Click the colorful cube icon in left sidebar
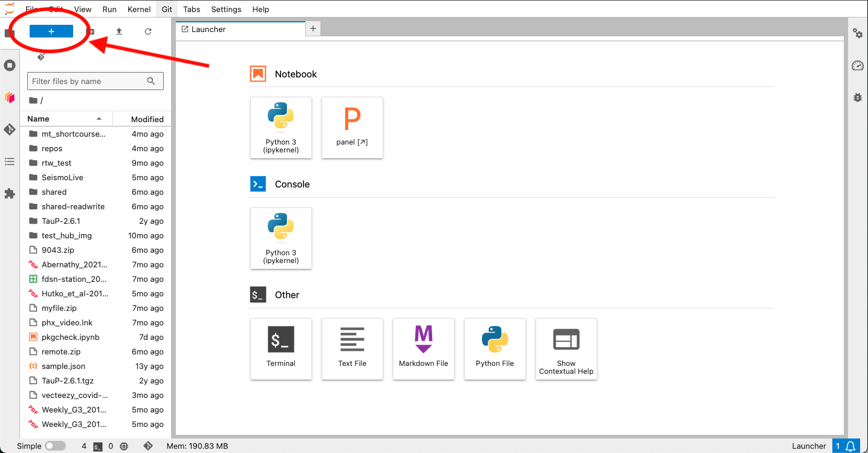 click(x=10, y=97)
